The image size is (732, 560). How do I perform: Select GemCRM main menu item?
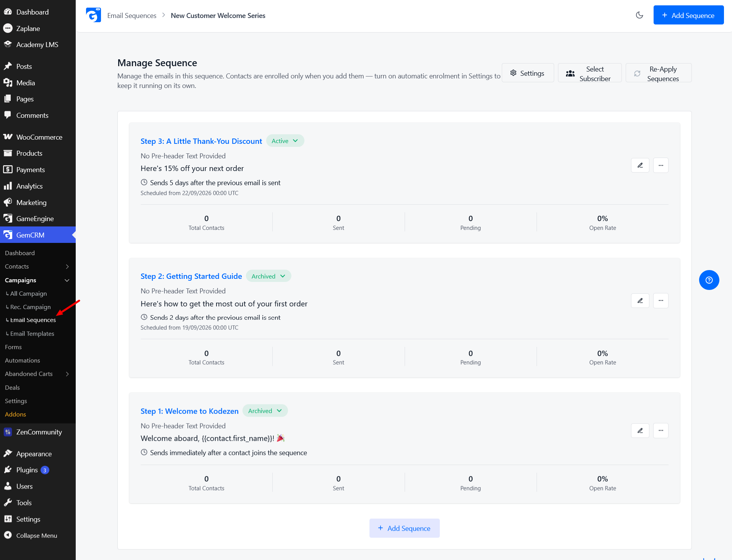[x=38, y=235]
